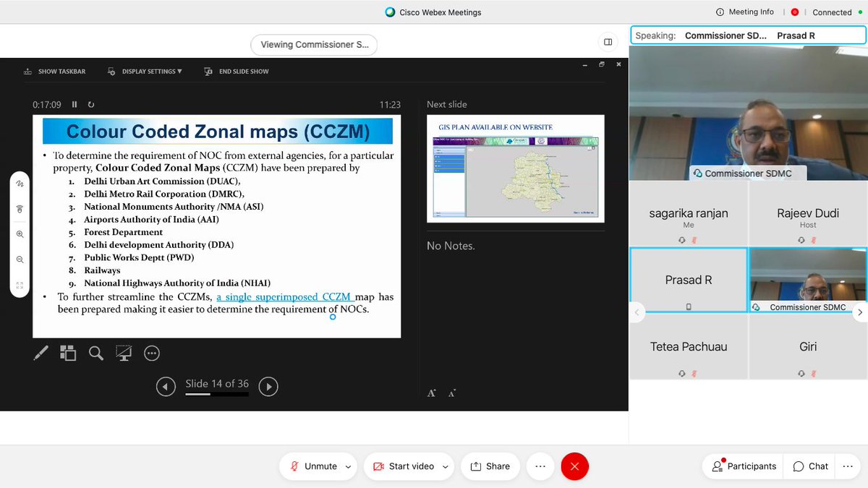Viewport: 868px width, 488px height.
Task: Click the Viewing Commissioner S... pill
Action: 314,45
